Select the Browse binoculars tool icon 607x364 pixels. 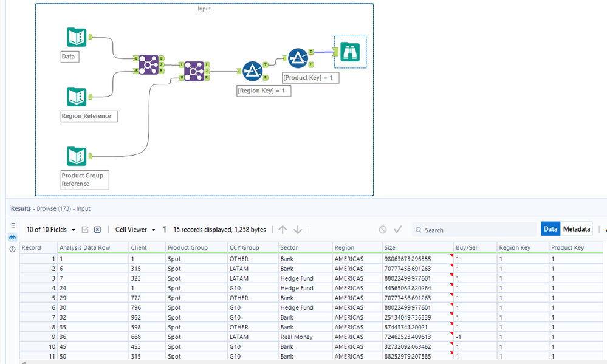tap(350, 52)
